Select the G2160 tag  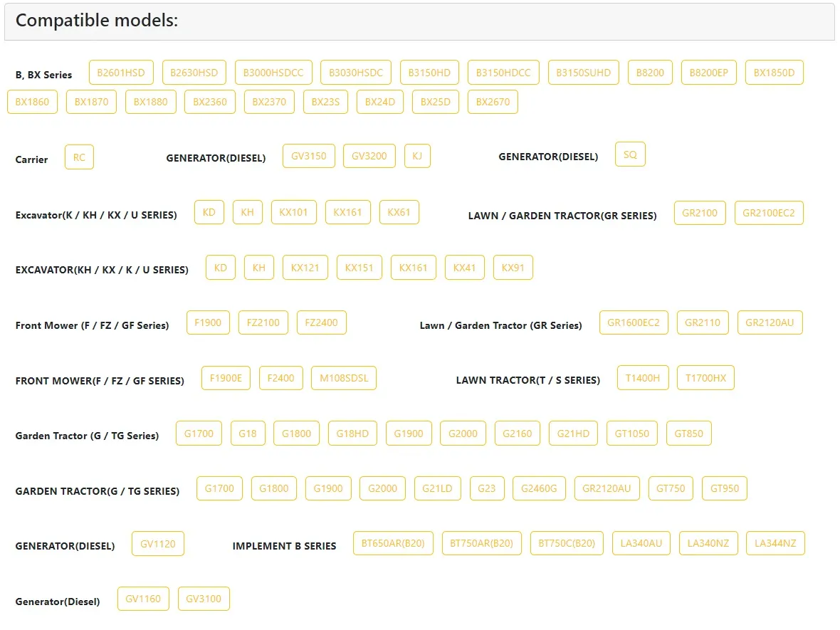tap(518, 434)
